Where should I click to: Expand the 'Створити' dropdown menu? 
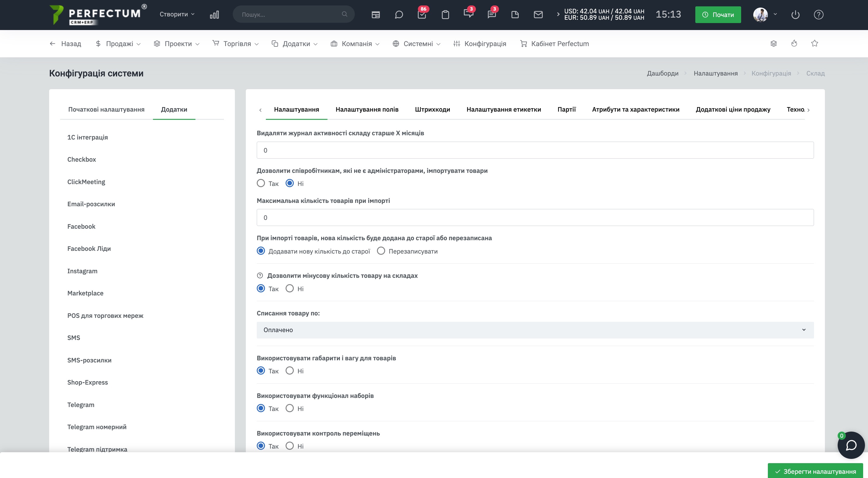(x=177, y=14)
